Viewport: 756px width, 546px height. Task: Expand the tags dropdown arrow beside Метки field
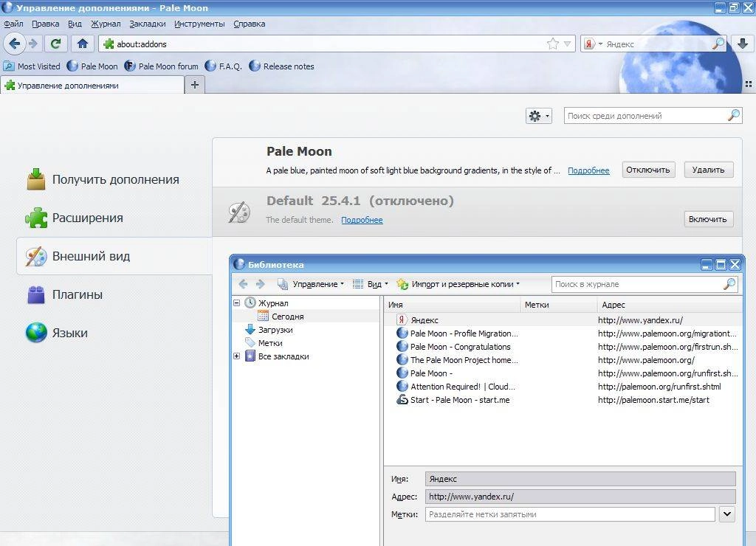coord(727,514)
